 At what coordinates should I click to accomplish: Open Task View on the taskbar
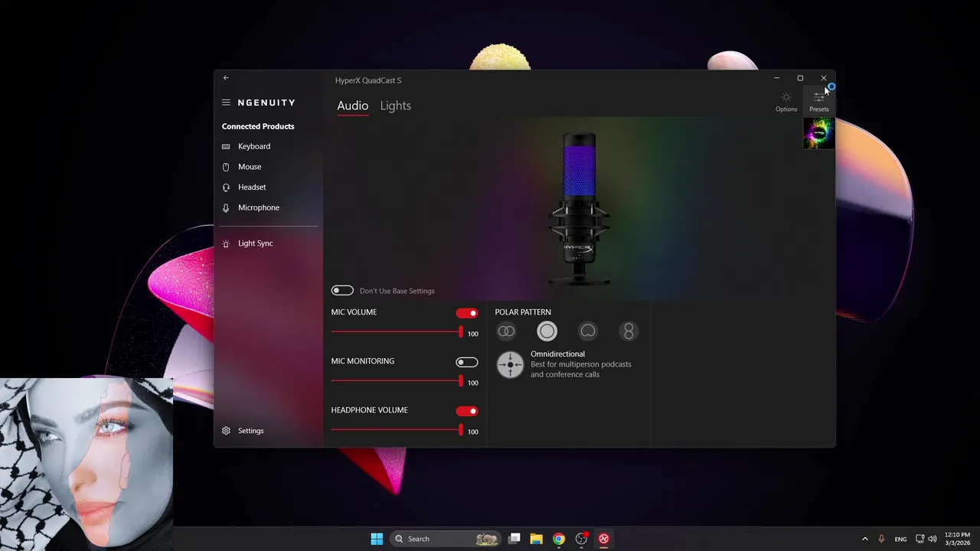(514, 539)
